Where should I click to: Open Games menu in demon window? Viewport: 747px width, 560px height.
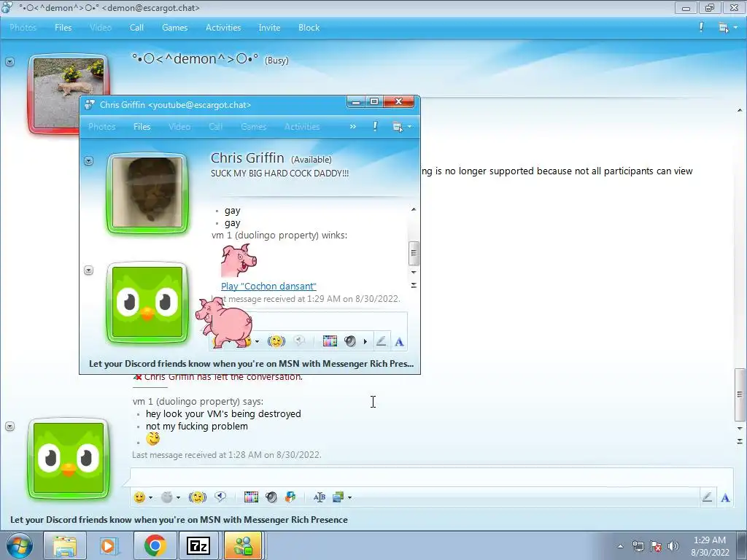pyautogui.click(x=175, y=28)
